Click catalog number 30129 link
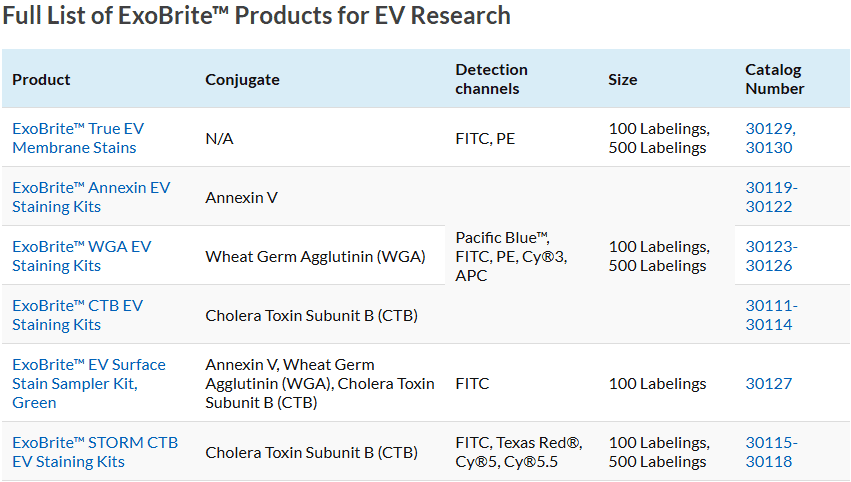This screenshot has height=482, width=851. coord(770,129)
